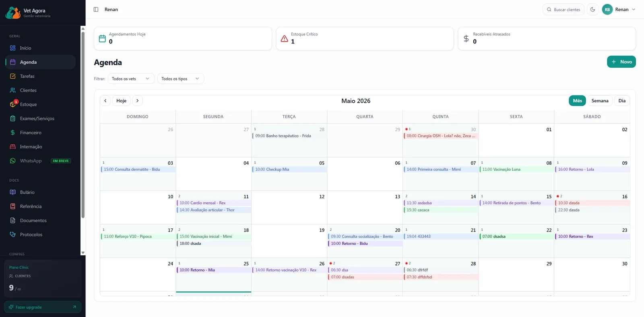
Task: Select the Mês calendar view
Action: (577, 101)
